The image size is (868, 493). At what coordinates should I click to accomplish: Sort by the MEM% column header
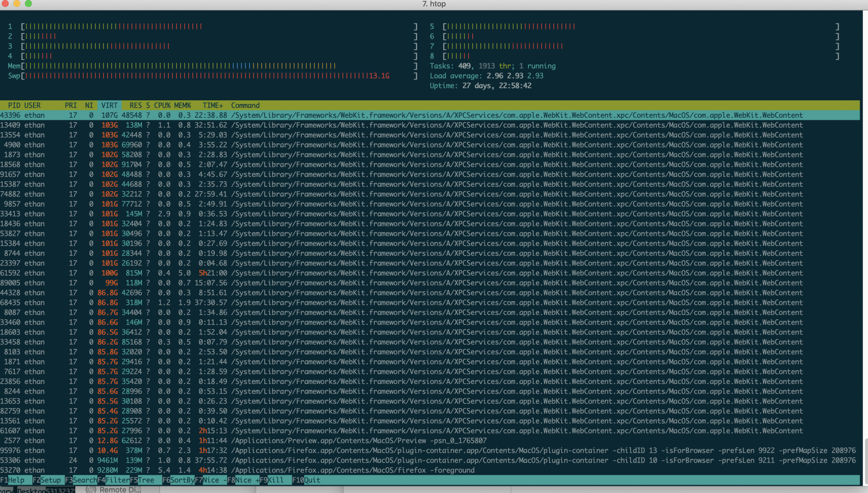pos(183,106)
